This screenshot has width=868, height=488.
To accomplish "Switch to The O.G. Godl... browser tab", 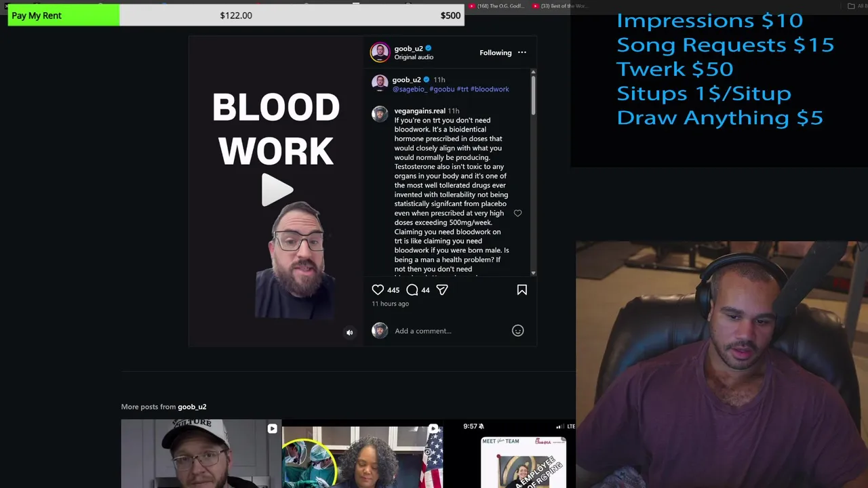I will point(496,6).
